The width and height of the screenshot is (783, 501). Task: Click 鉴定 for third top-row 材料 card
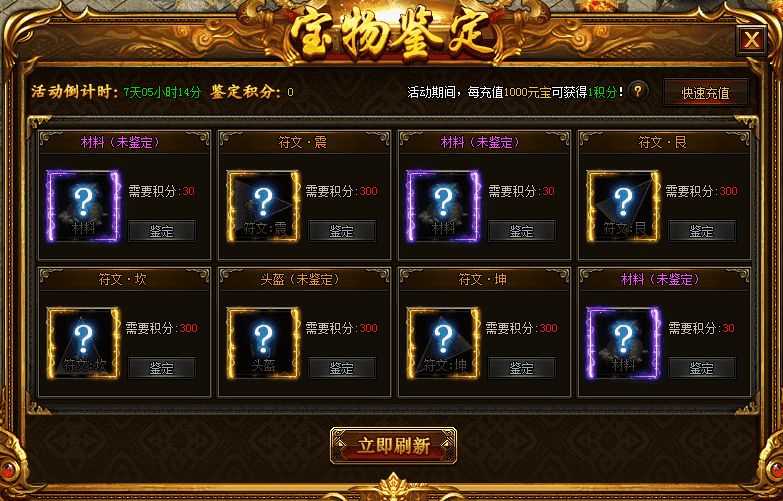[x=522, y=231]
